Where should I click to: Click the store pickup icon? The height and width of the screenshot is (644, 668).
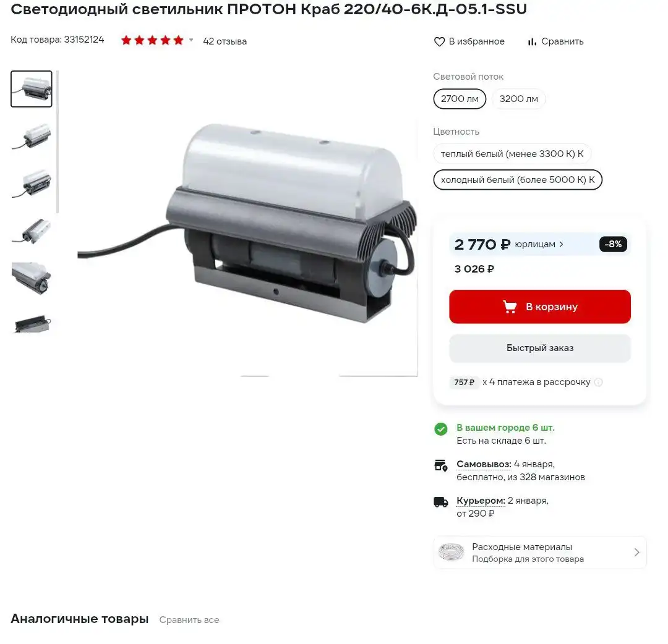[440, 465]
